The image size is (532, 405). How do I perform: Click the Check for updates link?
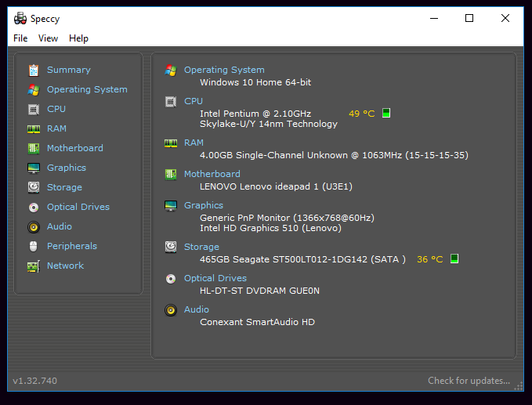[469, 381]
